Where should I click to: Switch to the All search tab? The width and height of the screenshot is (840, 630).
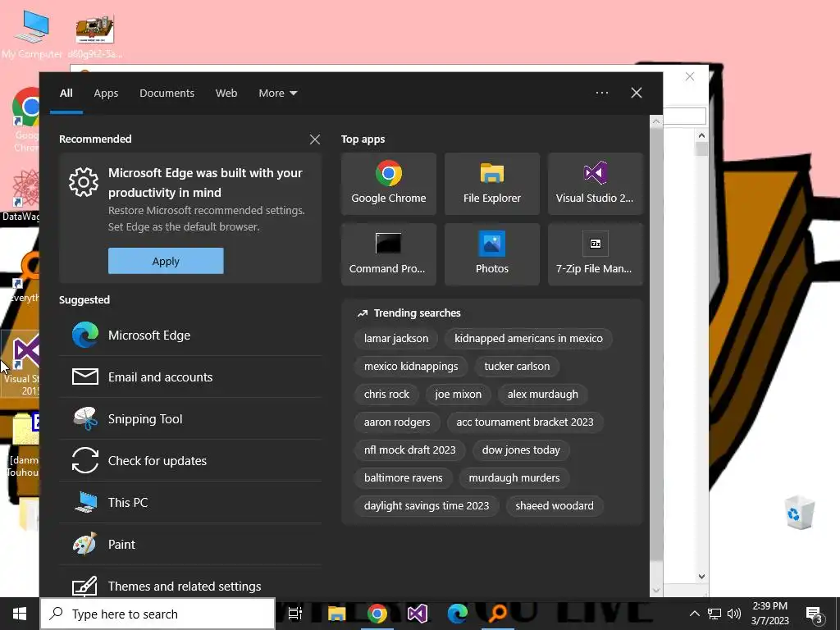coord(66,94)
